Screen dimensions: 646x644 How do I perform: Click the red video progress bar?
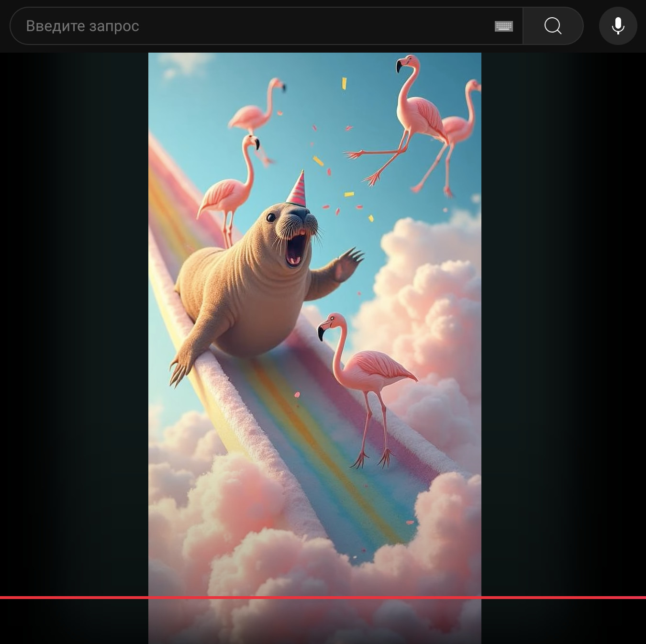click(323, 598)
